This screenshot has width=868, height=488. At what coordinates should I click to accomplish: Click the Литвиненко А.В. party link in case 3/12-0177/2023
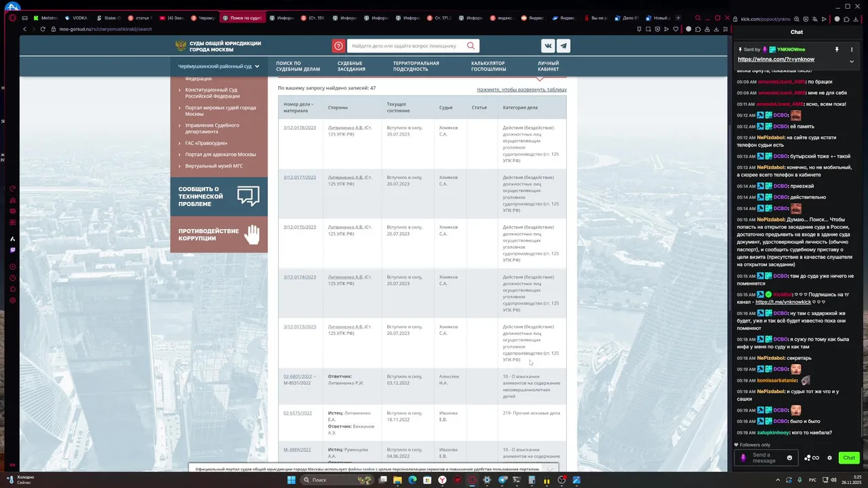point(345,178)
